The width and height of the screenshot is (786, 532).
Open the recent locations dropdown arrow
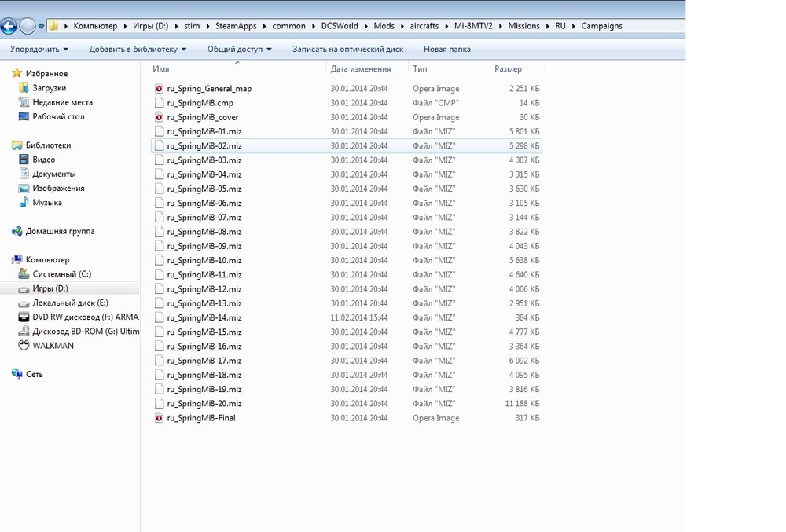41,27
